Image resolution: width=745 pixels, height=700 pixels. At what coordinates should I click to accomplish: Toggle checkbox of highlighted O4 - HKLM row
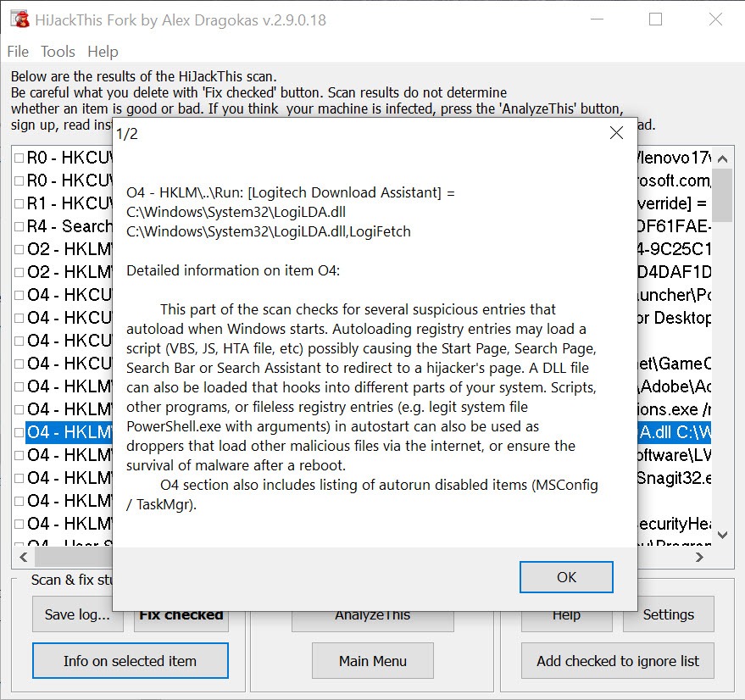(x=19, y=432)
